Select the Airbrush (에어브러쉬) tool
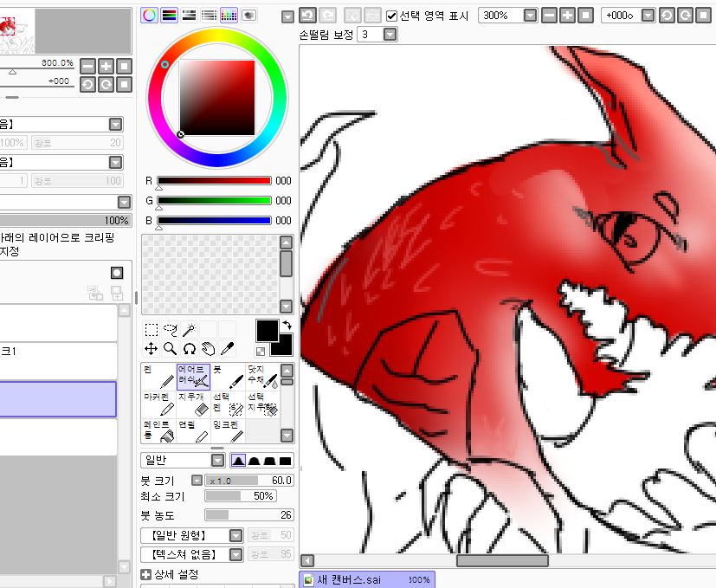The image size is (716, 588). click(x=192, y=375)
